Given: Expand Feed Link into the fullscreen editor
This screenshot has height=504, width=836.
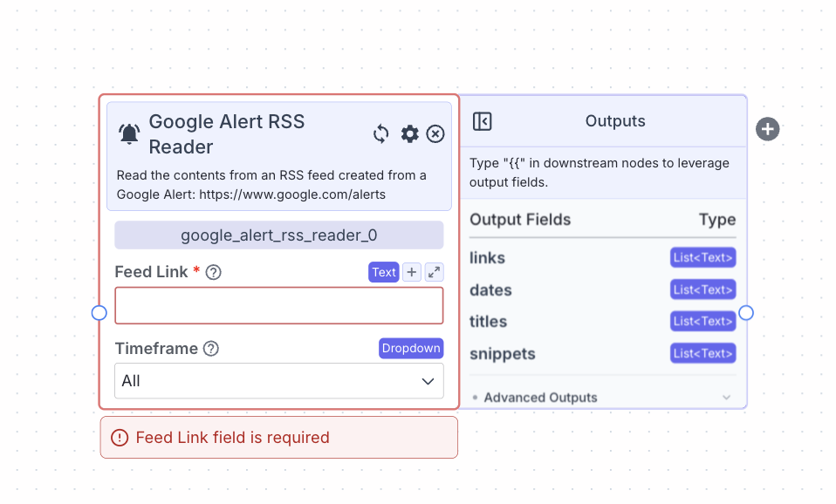Looking at the screenshot, I should pyautogui.click(x=434, y=272).
